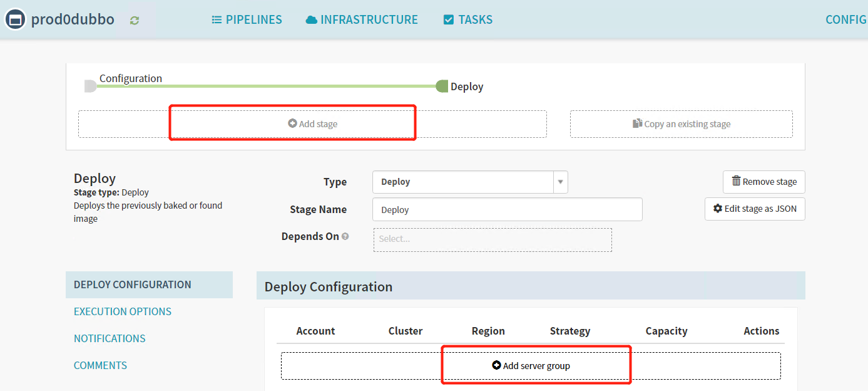
Task: Click the Stage Name input field
Action: (507, 210)
